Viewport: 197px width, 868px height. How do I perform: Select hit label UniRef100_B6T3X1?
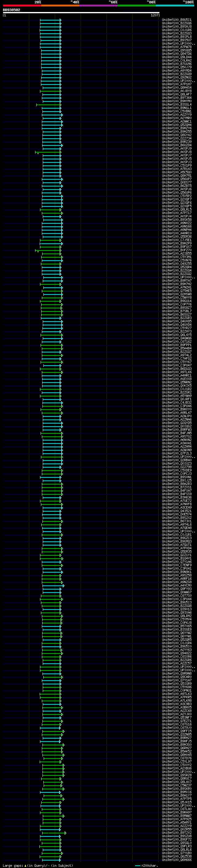click(x=177, y=521)
